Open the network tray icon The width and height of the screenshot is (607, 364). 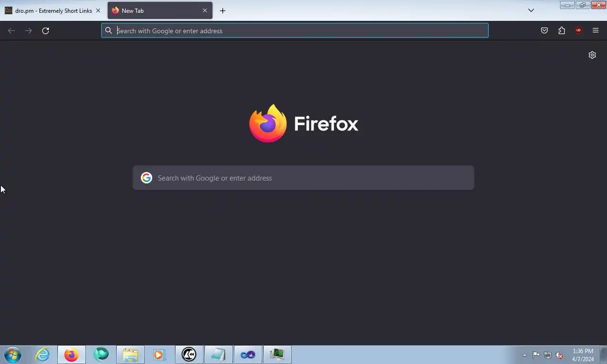click(x=548, y=355)
